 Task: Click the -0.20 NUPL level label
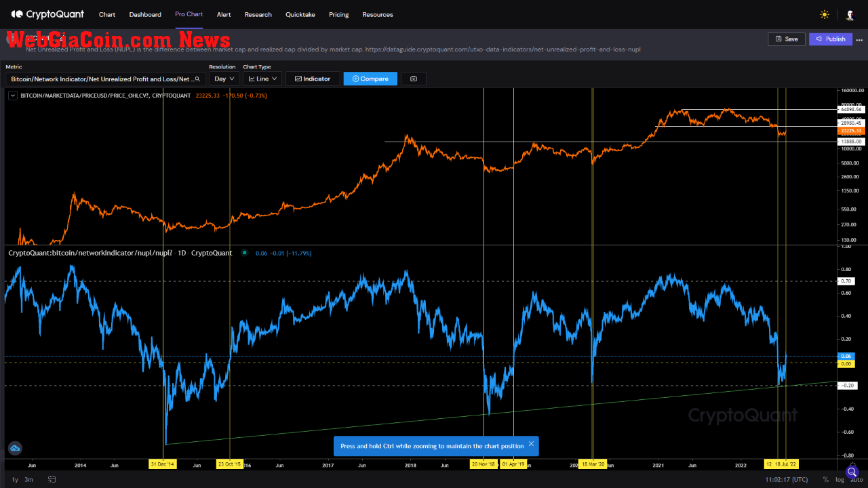click(846, 385)
